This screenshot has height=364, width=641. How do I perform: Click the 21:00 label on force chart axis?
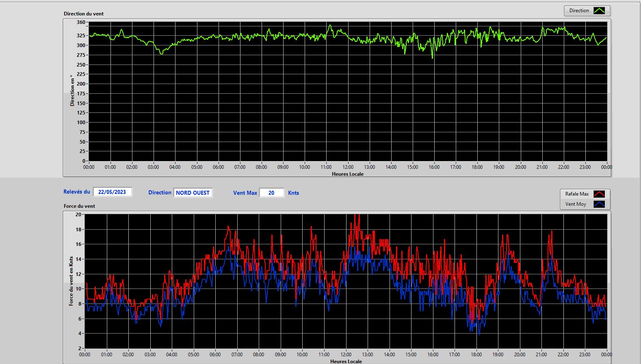(541, 355)
